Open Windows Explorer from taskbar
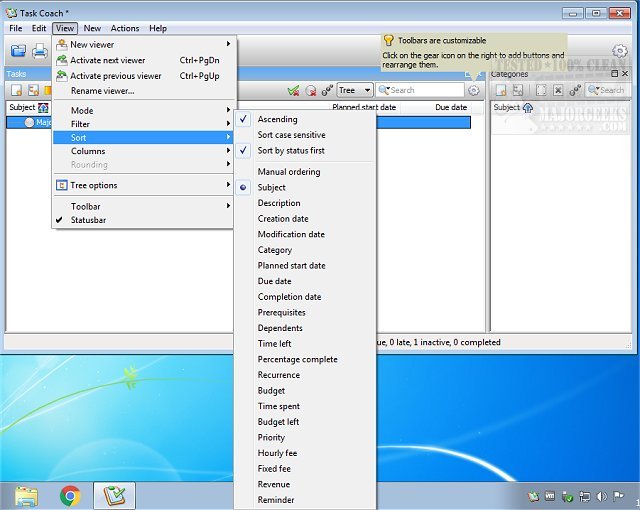Viewport: 640px width, 510px height. pos(27,496)
